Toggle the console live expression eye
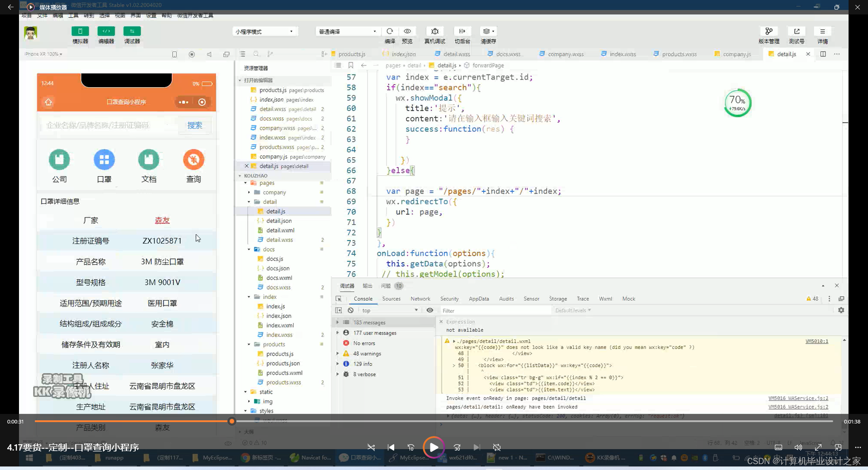Screen dimensions: 868x470 [x=430, y=310]
